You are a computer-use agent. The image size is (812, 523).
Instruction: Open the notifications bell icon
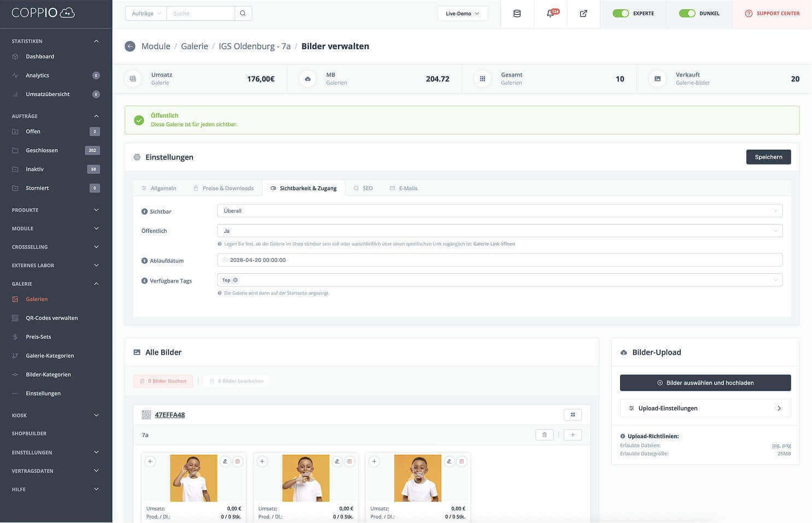[x=551, y=14]
